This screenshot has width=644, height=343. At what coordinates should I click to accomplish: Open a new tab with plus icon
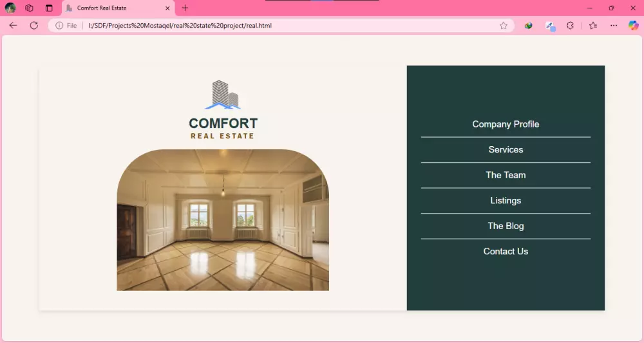coord(185,8)
